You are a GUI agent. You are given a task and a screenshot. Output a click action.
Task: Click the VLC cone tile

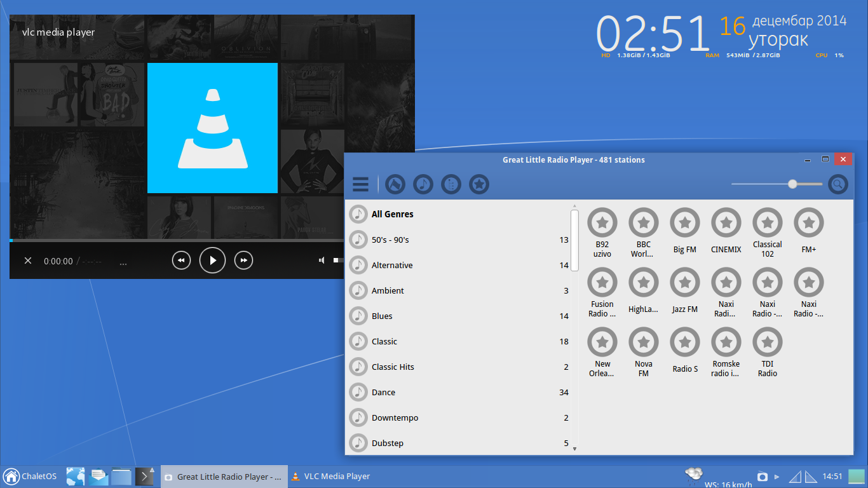click(212, 128)
